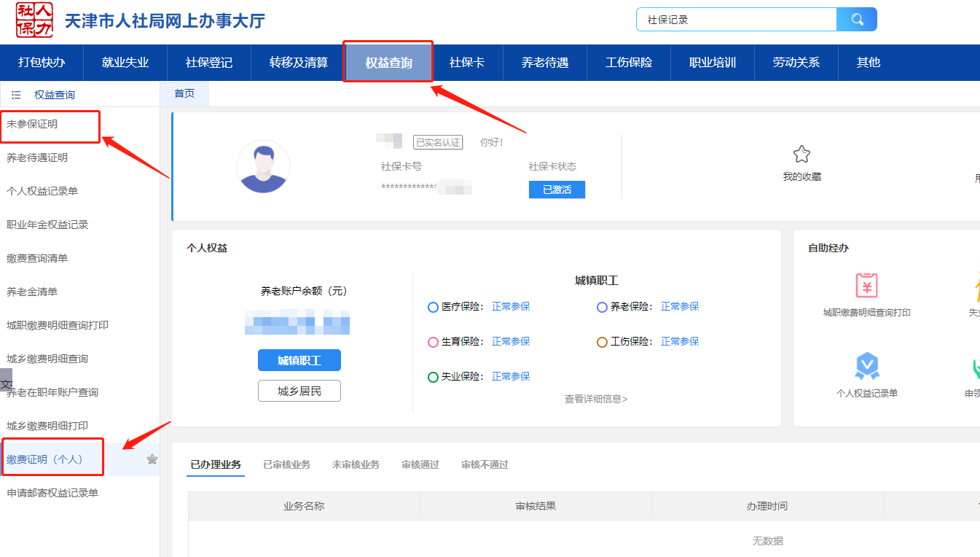Toggle the sidebar menu list icon
Viewport: 980px width, 557px height.
point(16,95)
